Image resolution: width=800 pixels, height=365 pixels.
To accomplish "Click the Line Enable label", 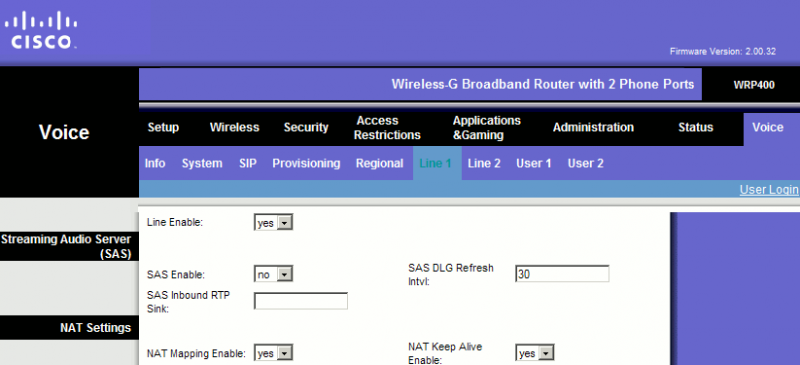I will coord(175,223).
